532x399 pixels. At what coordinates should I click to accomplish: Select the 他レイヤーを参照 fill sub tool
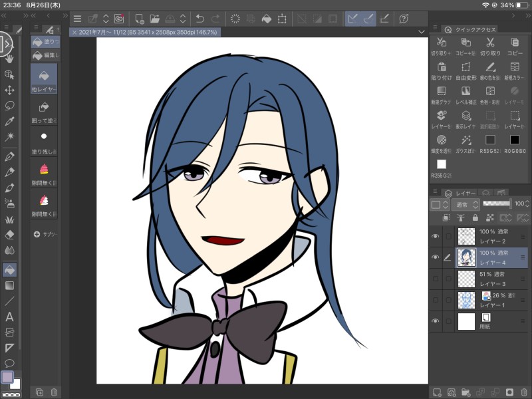[x=44, y=79]
